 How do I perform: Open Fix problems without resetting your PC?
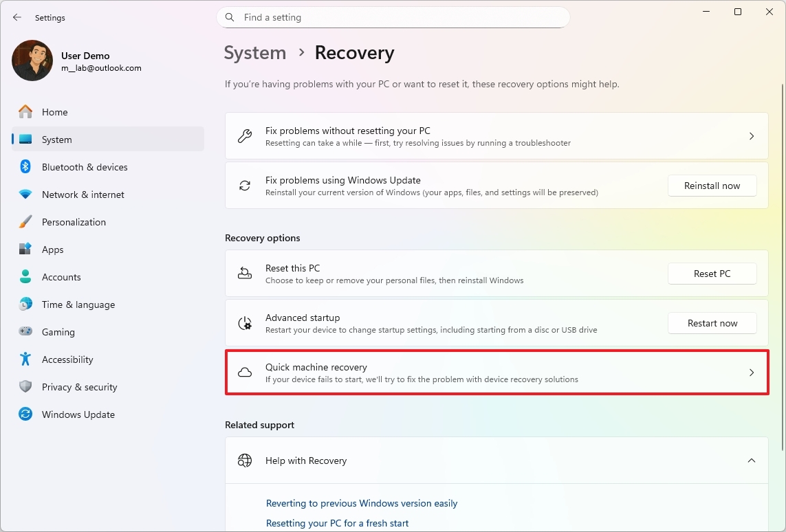tap(496, 135)
